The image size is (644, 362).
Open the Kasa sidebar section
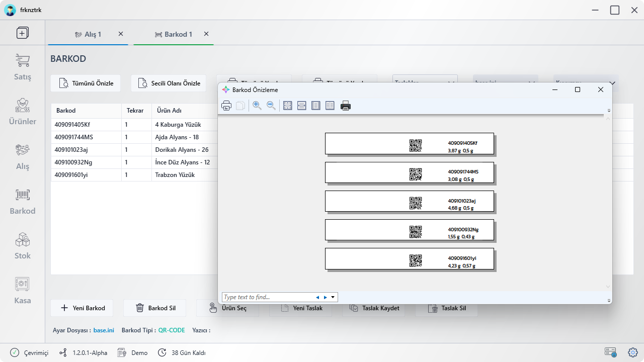point(23,291)
